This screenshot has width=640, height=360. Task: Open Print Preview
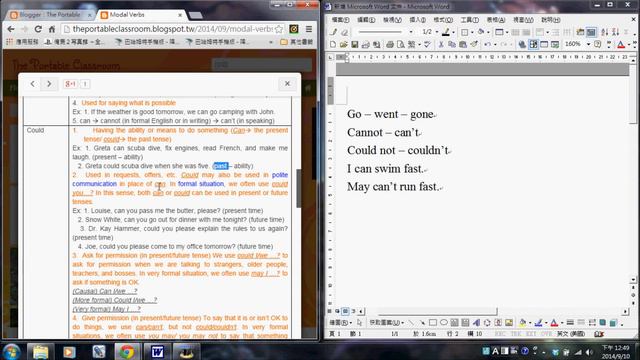[x=401, y=44]
